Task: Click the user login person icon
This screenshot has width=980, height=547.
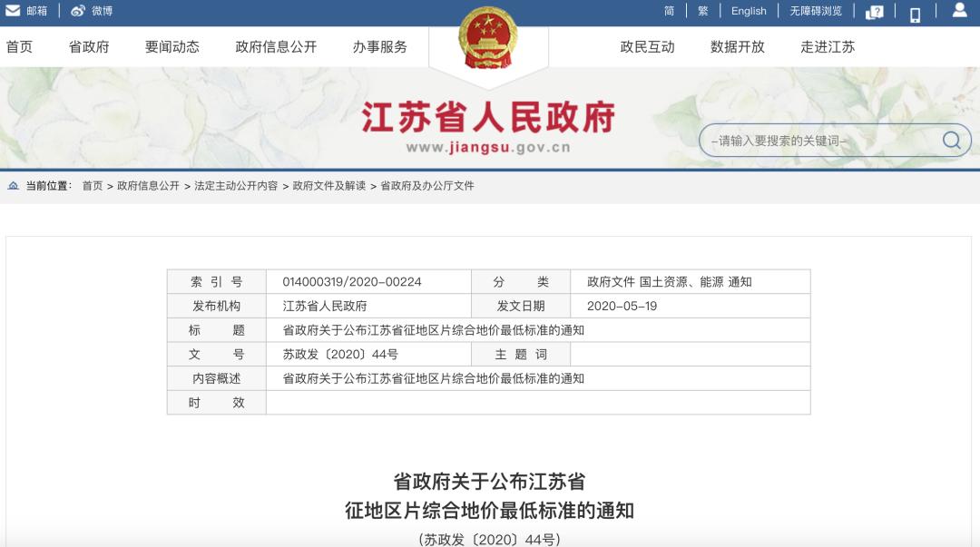Action: (x=957, y=11)
